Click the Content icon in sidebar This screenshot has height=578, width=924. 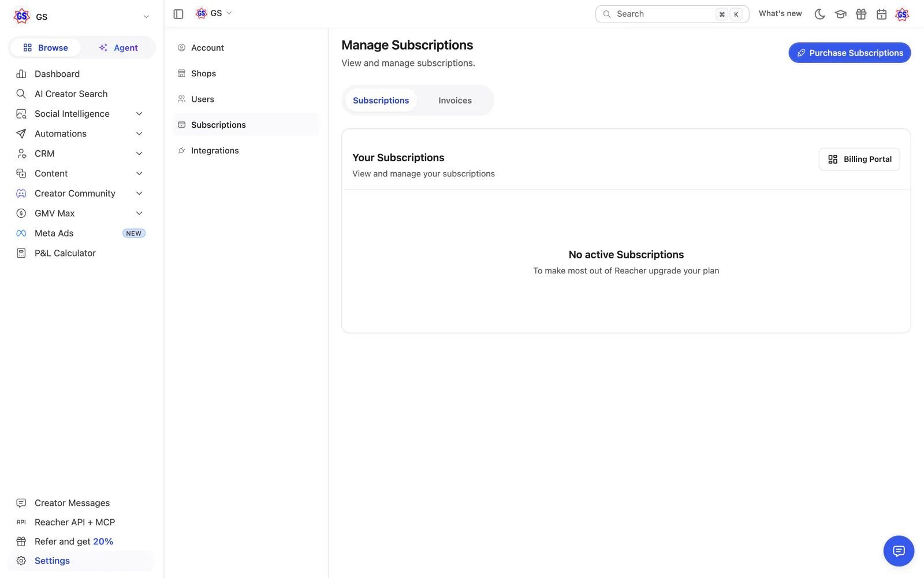coord(21,173)
